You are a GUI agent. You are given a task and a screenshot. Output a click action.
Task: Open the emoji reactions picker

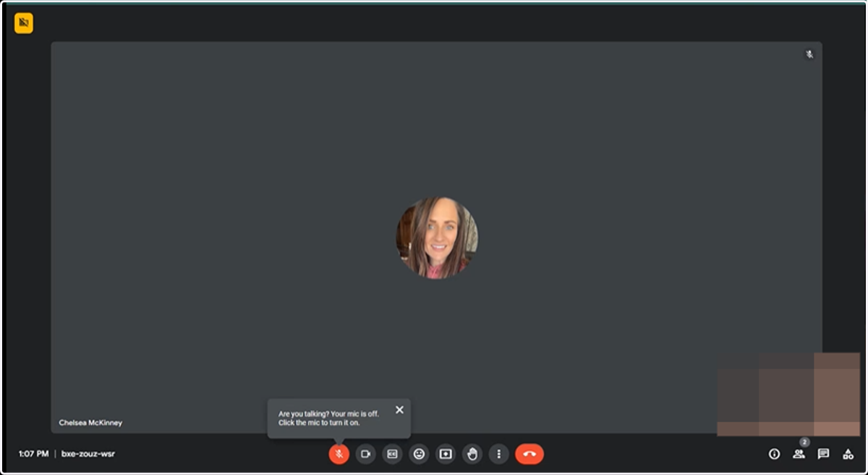[419, 454]
